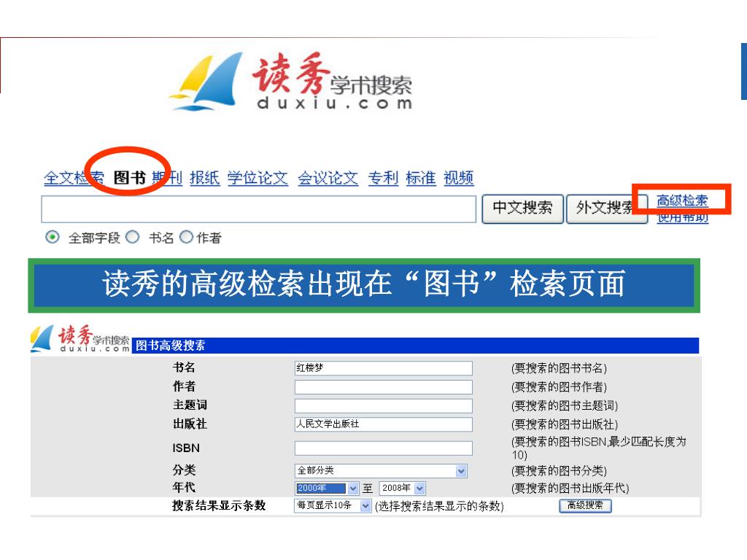
Task: Select the 书名 radio button
Action: click(x=133, y=237)
